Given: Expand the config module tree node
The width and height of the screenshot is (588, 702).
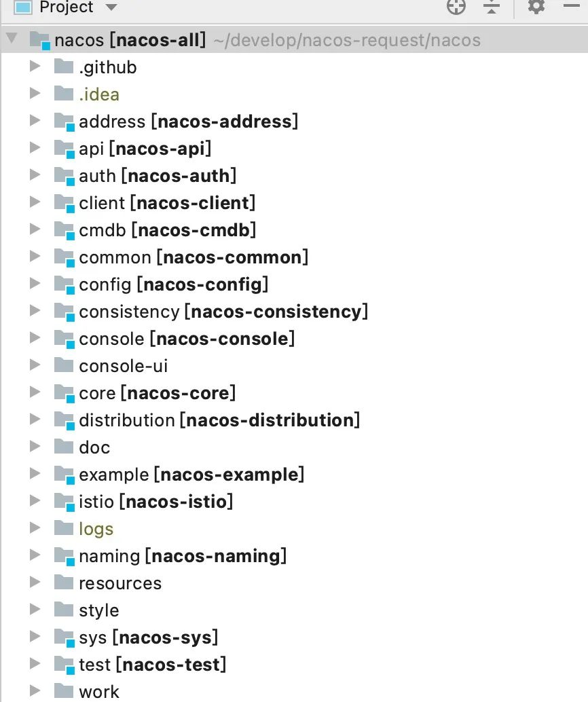Looking at the screenshot, I should coord(35,284).
